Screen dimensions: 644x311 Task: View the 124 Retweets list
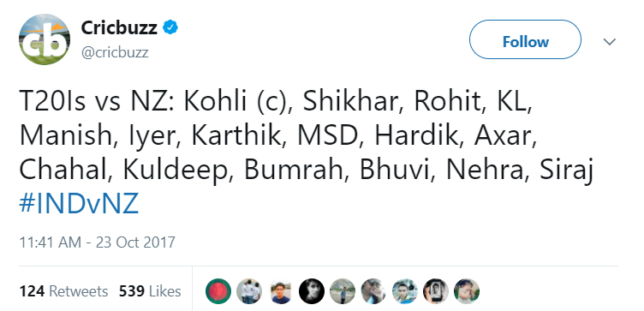pyautogui.click(x=63, y=291)
